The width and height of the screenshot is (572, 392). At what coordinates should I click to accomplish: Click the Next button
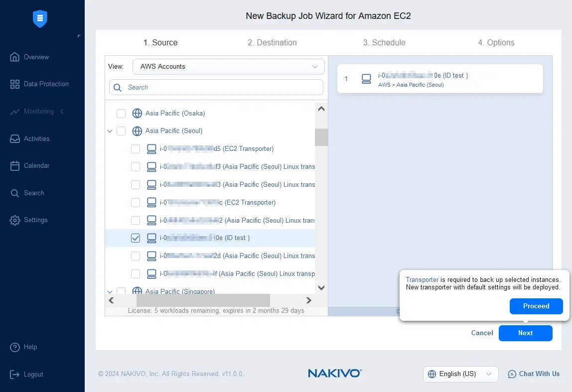point(525,333)
